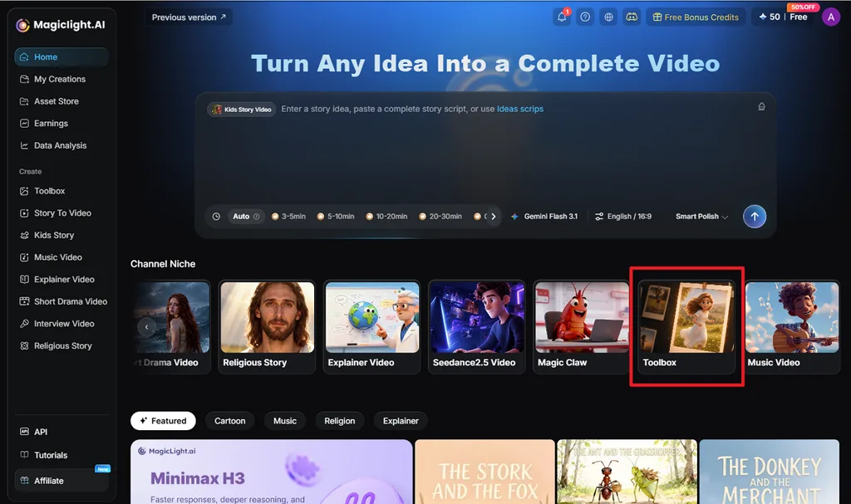Open Short Drama Video in the sidebar

pos(62,301)
